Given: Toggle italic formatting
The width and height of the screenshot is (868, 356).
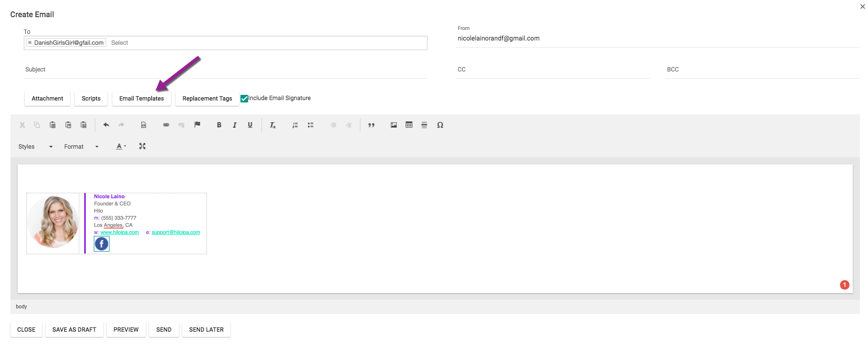Looking at the screenshot, I should 235,125.
